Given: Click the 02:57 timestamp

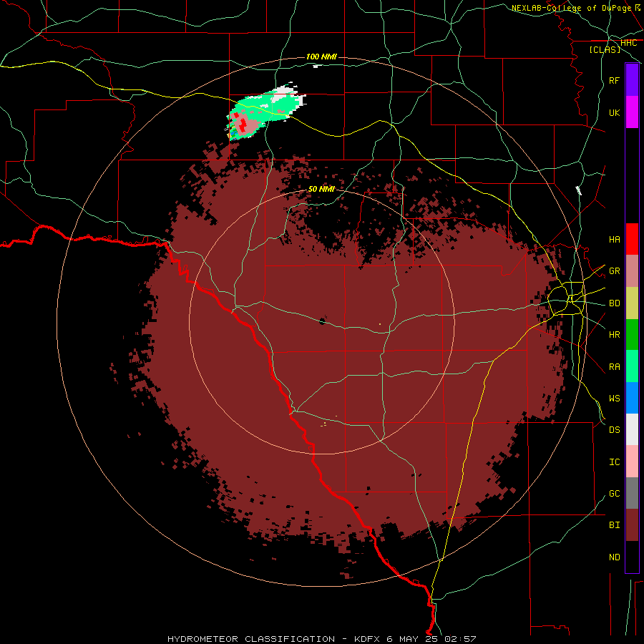Looking at the screenshot, I should tap(459, 639).
